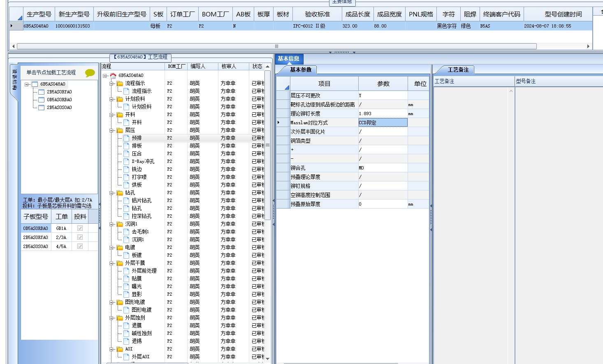603x364 pixels.
Task: Click the folder icon for 层压
Action: [120, 130]
